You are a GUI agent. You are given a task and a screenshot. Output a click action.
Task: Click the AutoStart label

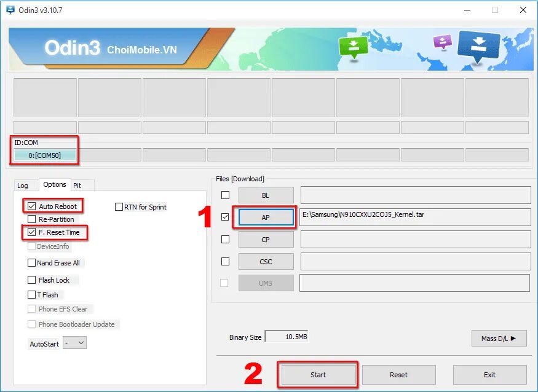[44, 344]
